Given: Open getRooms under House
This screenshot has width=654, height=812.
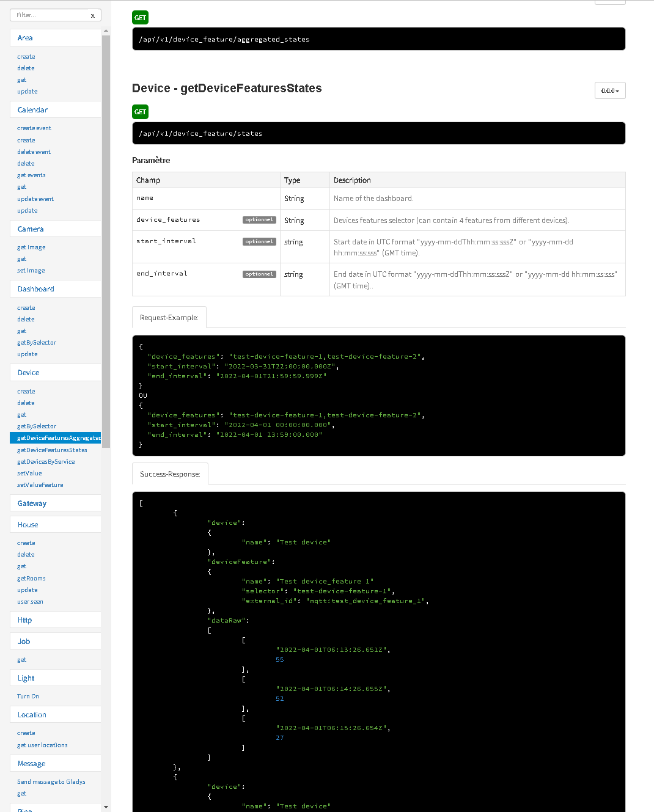Looking at the screenshot, I should 31,579.
